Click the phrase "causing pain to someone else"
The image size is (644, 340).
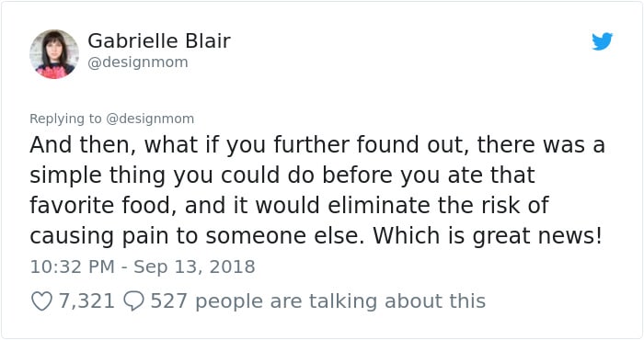pos(197,236)
